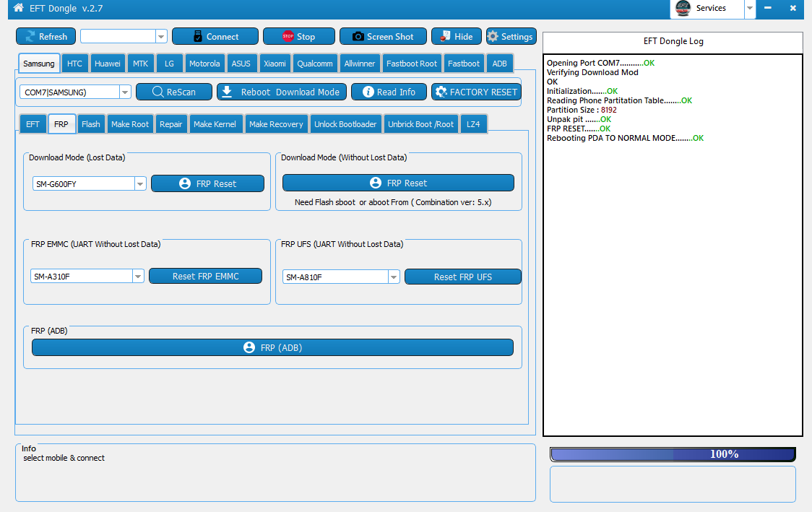Click the FACTORY RESET button
Viewport: 812px width, 512px height.
coord(476,92)
